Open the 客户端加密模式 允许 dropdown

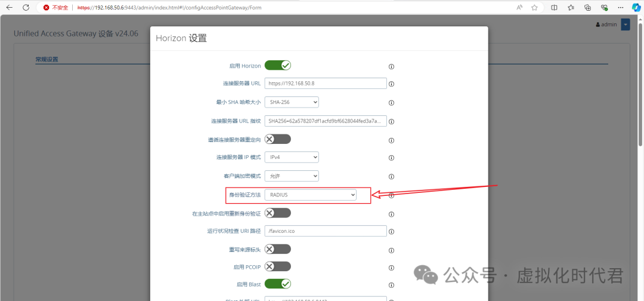[292, 176]
